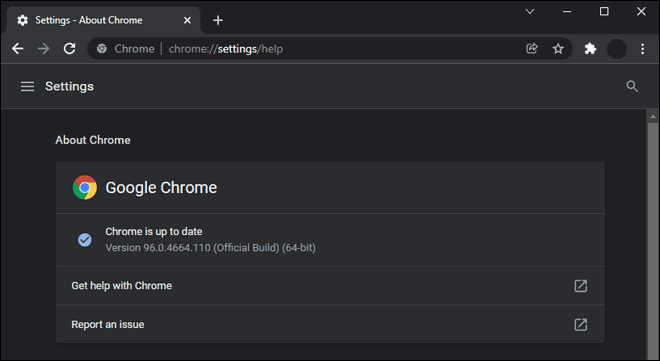The width and height of the screenshot is (660, 361).
Task: Click the scrollbar up arrow
Action: pos(653,116)
